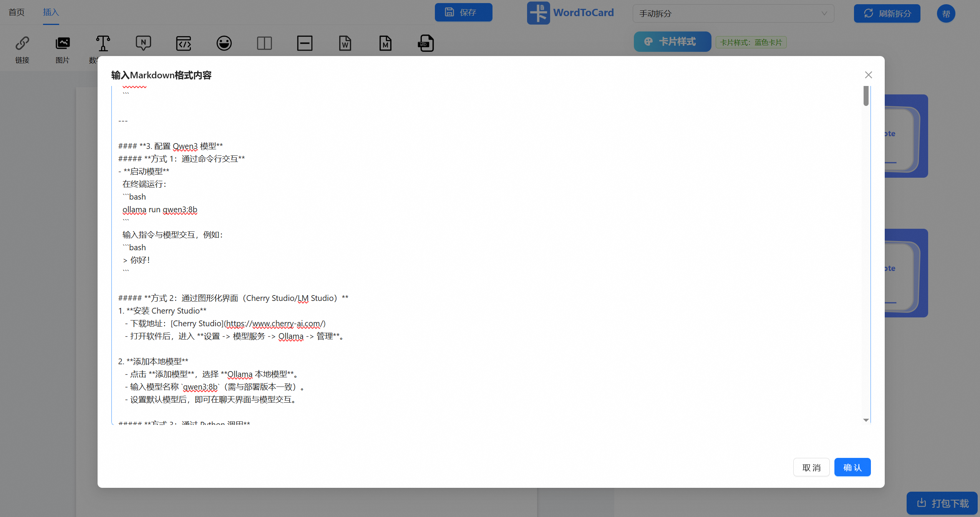Image resolution: width=980 pixels, height=517 pixels.
Task: Open the 手动拆分 dropdown
Action: 733,13
